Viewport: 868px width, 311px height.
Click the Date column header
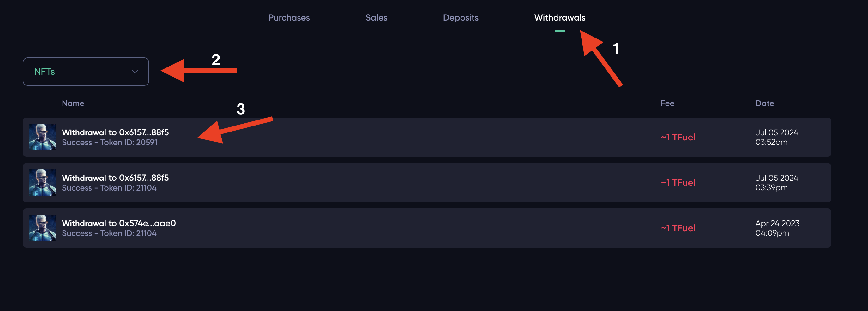(x=764, y=103)
